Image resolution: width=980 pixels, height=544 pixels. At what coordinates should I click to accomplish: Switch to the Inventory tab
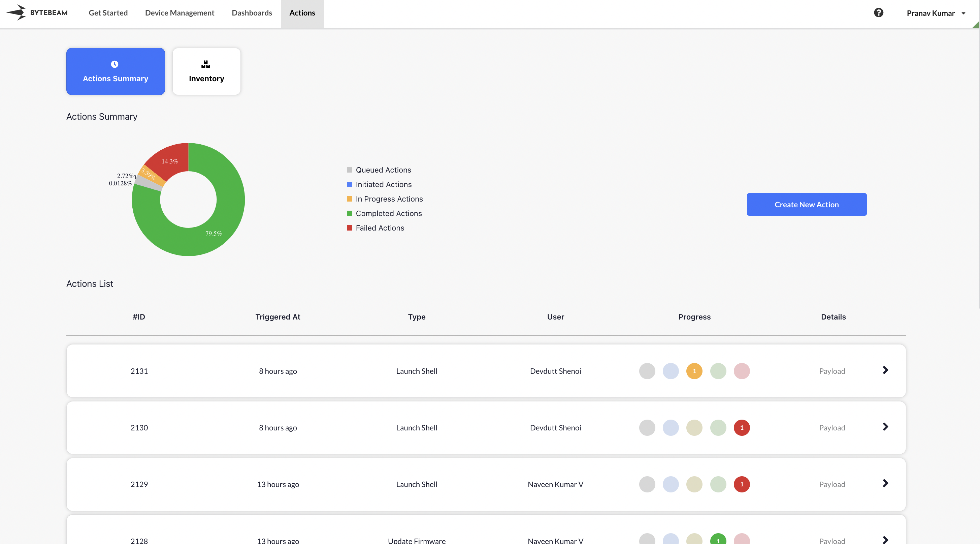tap(206, 71)
